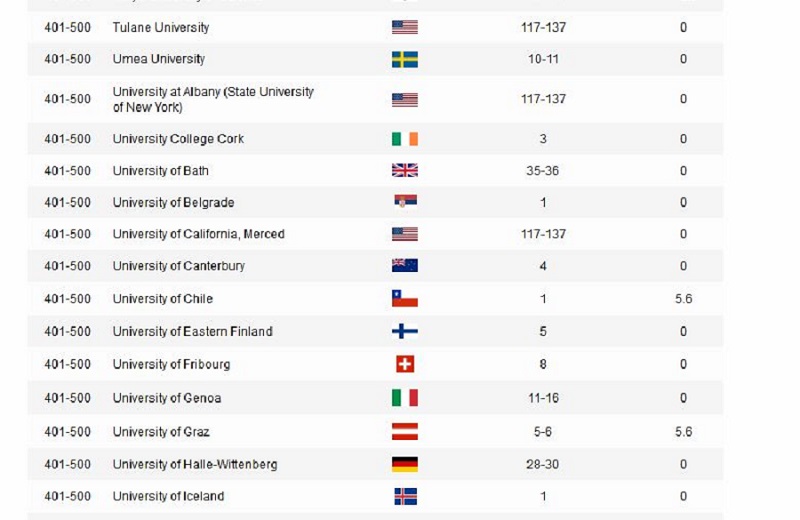Open the Tulane University link
Screen dimensions: 800x520
click(161, 27)
